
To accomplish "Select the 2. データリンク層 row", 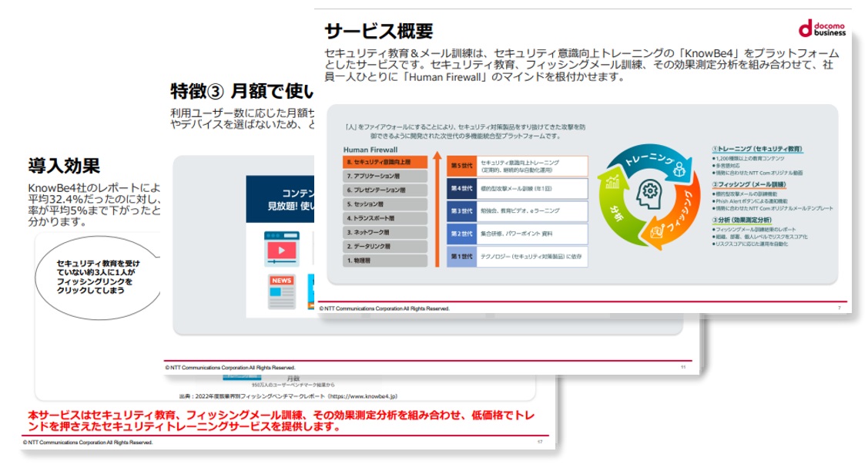I will click(x=385, y=247).
